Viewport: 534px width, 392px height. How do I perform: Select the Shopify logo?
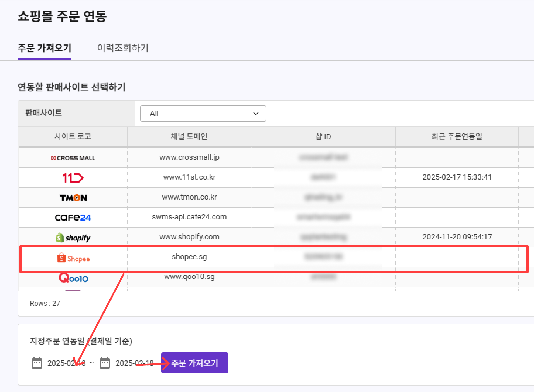(73, 238)
